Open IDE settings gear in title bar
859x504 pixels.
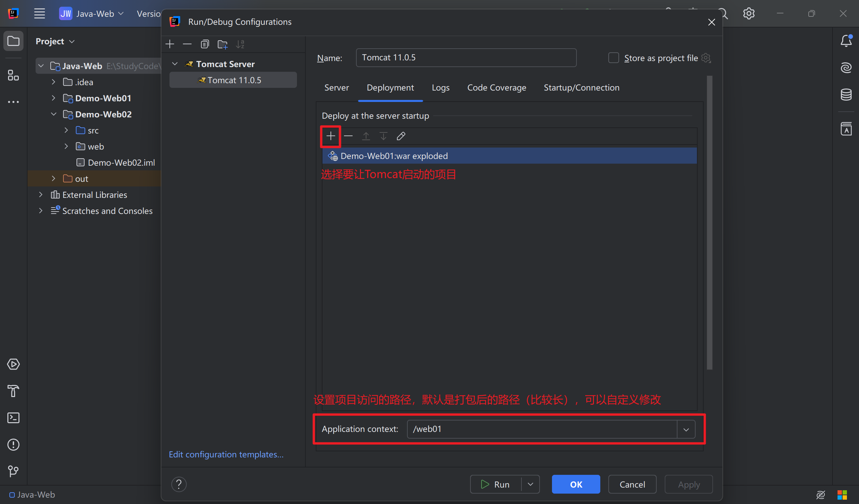[x=749, y=14]
